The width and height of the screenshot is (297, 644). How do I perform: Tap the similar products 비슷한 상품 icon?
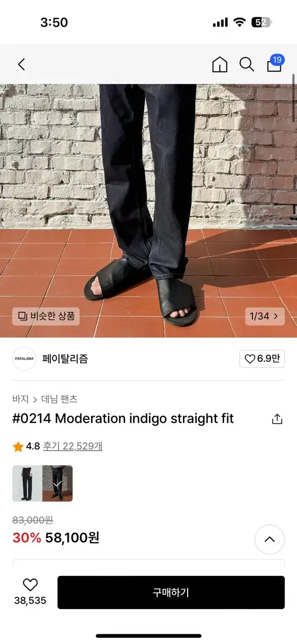pyautogui.click(x=23, y=316)
